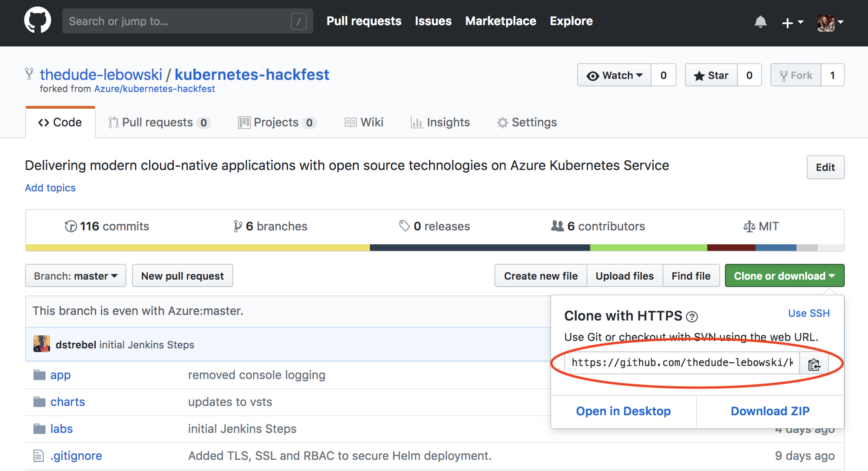Image resolution: width=868 pixels, height=471 pixels.
Task: Switch to Use SSH
Action: point(809,314)
